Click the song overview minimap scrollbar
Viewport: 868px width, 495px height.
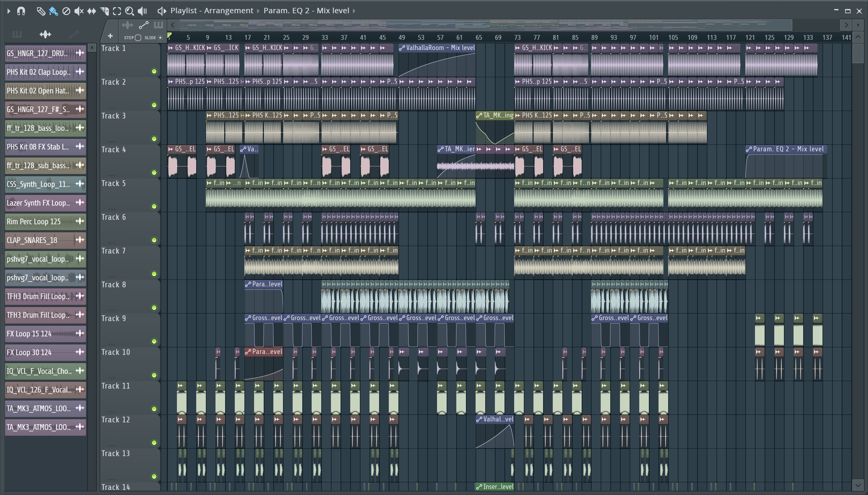(486, 25)
